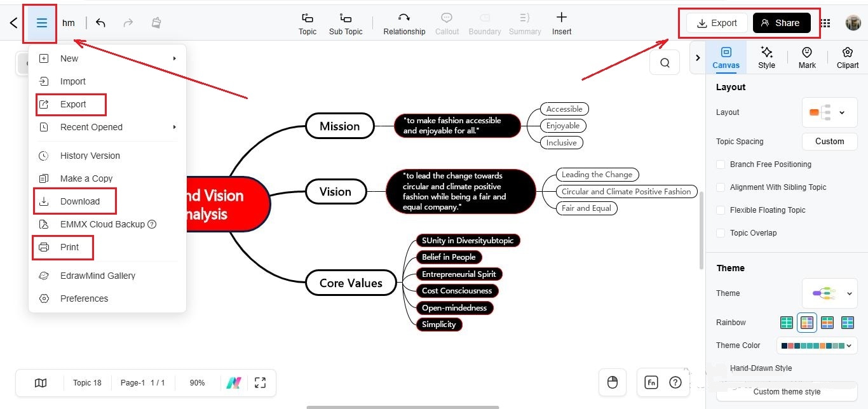Click the 90% zoom level

click(x=197, y=383)
